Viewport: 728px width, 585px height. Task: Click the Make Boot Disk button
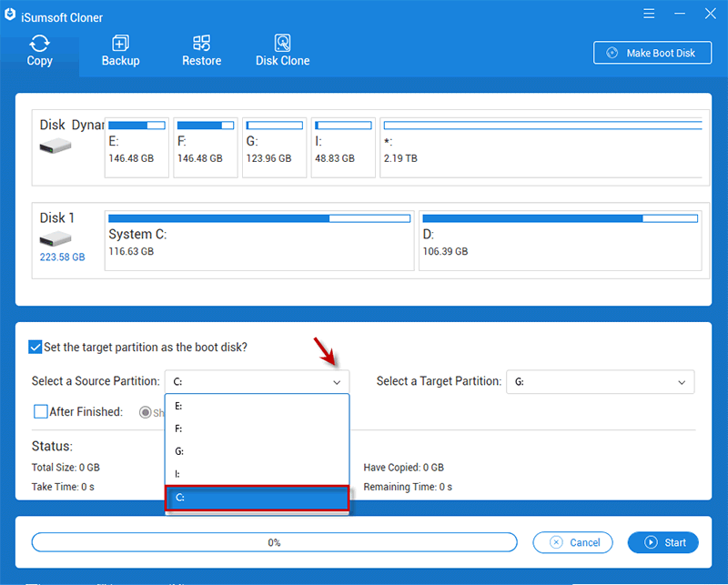[x=652, y=53]
